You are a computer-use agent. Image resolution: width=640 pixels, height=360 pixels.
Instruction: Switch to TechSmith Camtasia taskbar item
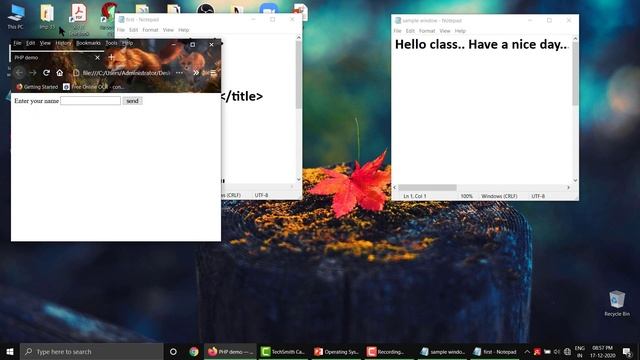[x=283, y=351]
